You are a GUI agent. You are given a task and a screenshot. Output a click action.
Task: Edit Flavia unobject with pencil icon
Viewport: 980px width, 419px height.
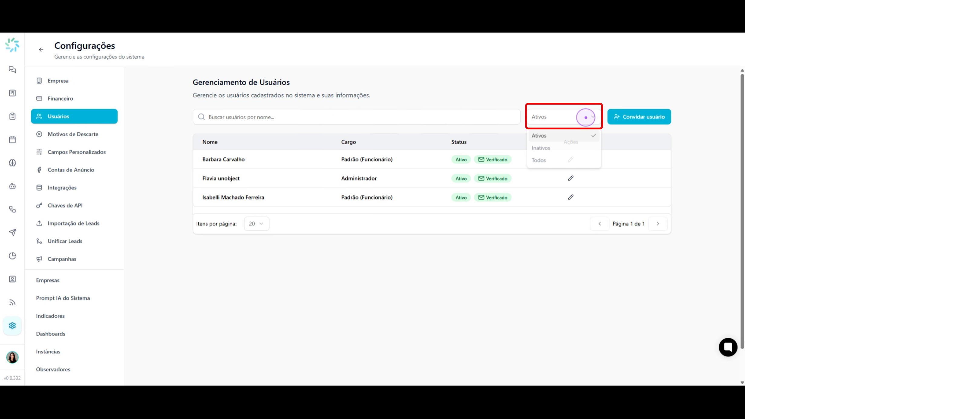(x=570, y=178)
